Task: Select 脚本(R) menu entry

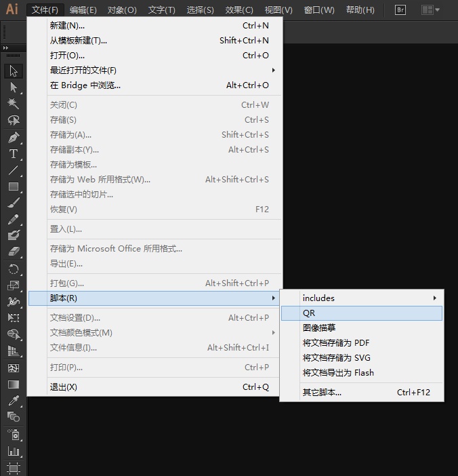Action: [154, 298]
